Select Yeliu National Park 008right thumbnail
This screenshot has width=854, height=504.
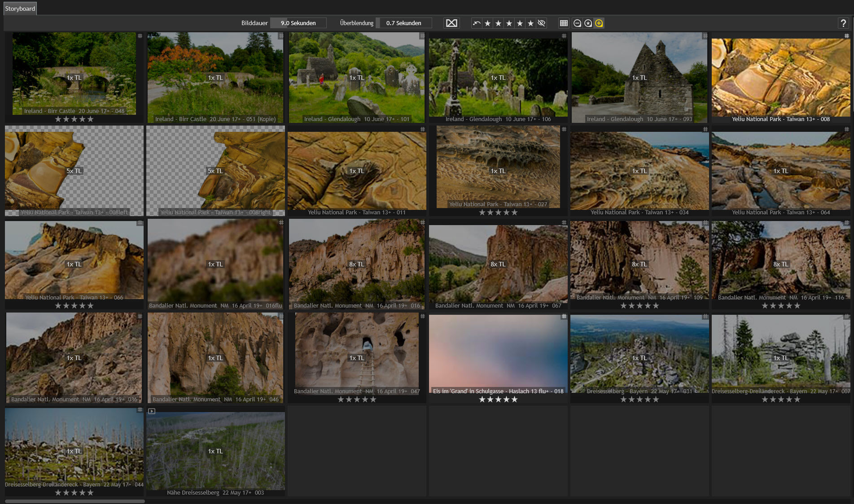pyautogui.click(x=215, y=171)
